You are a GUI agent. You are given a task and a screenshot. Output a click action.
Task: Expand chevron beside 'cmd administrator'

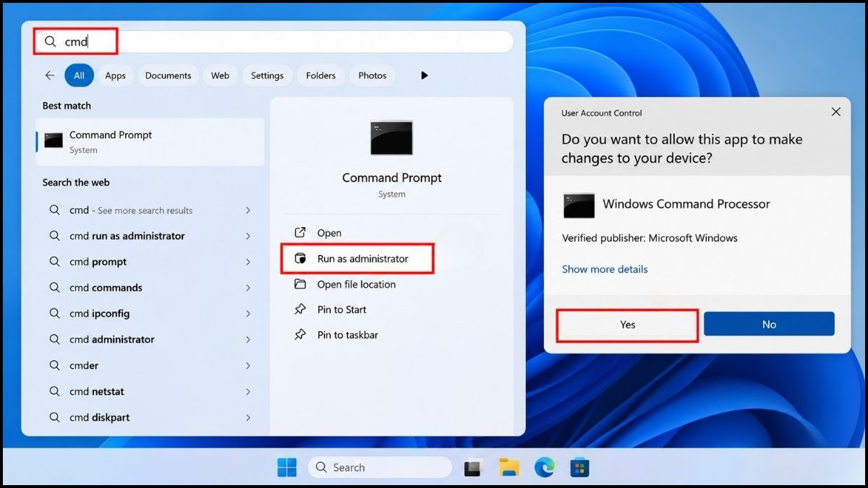pyautogui.click(x=248, y=339)
